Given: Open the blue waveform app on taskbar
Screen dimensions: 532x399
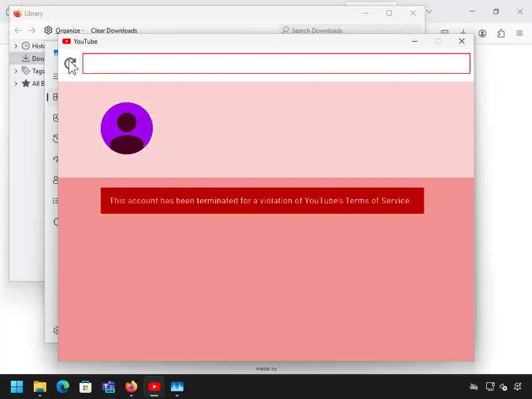Looking at the screenshot, I should 177,387.
